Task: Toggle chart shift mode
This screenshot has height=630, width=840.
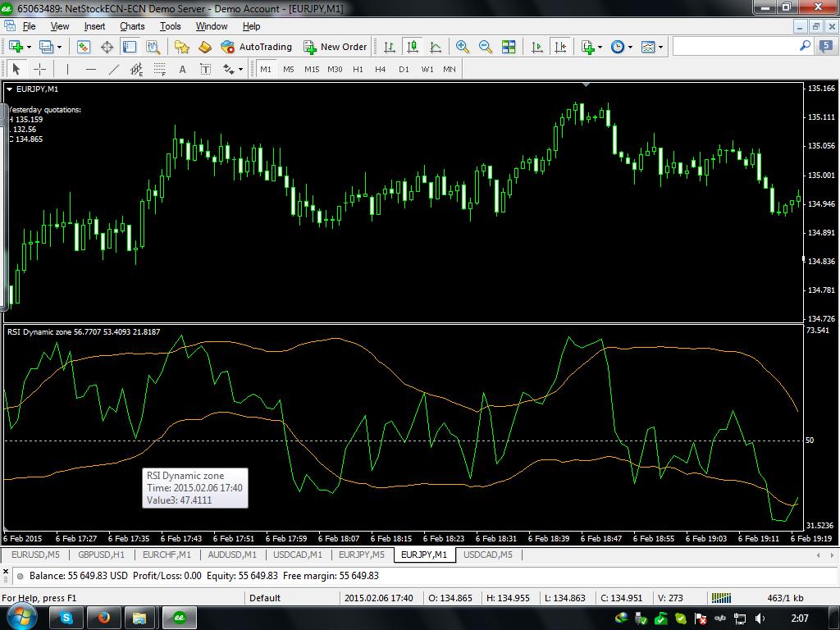Action: (560, 47)
